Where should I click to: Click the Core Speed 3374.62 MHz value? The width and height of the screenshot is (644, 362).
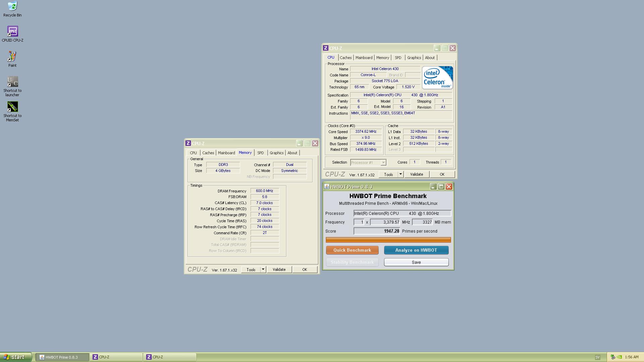(x=366, y=132)
